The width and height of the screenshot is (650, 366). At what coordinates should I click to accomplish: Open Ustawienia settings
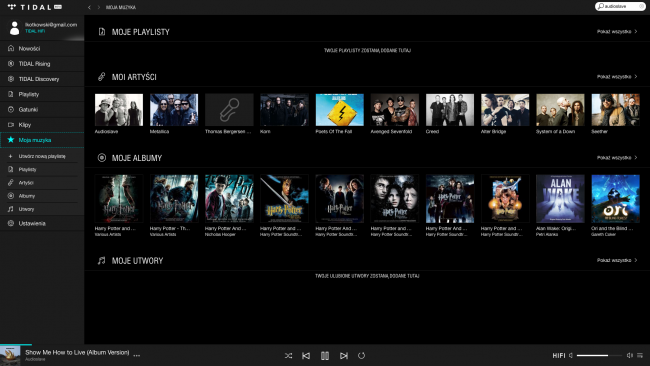tap(42, 223)
